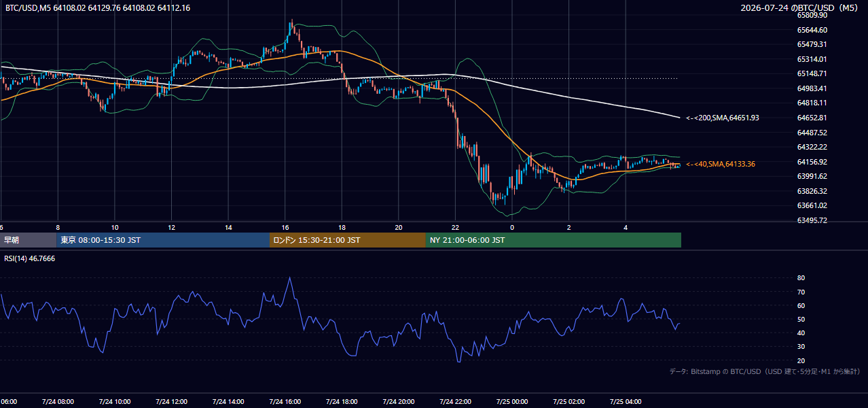
Task: Click the 7/24 22:00 time label
Action: [x=455, y=401]
